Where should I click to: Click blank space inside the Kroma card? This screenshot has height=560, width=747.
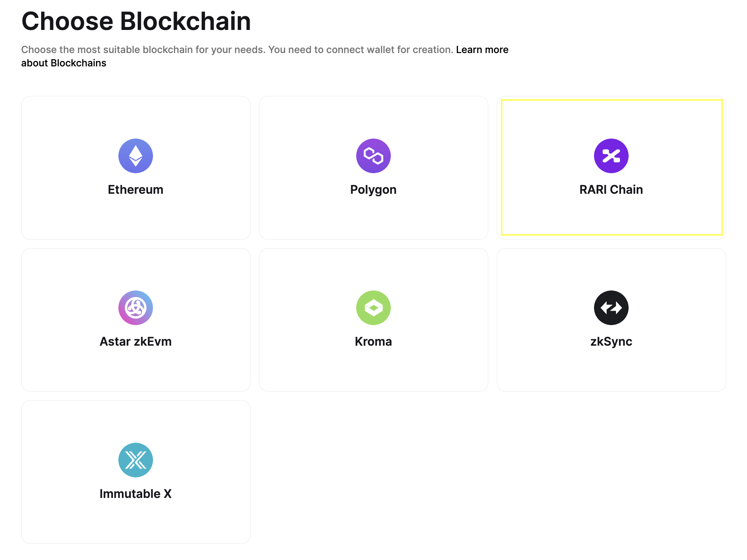pyautogui.click(x=373, y=372)
